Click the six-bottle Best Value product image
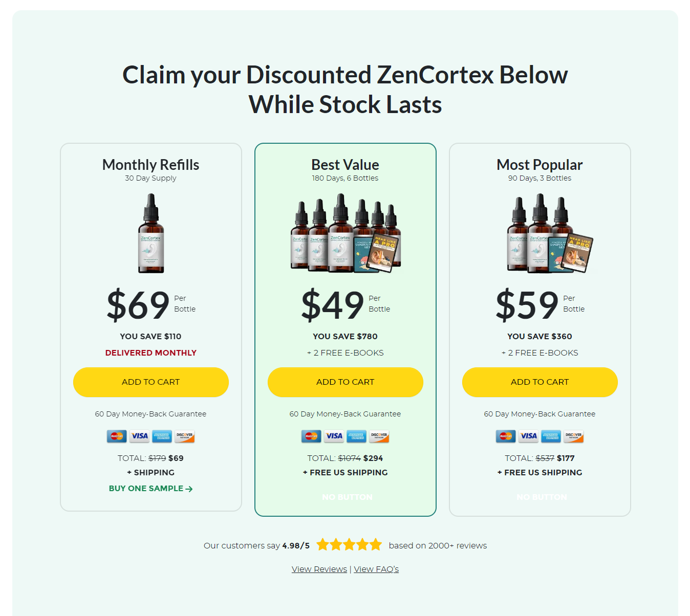The height and width of the screenshot is (616, 690). (x=346, y=233)
